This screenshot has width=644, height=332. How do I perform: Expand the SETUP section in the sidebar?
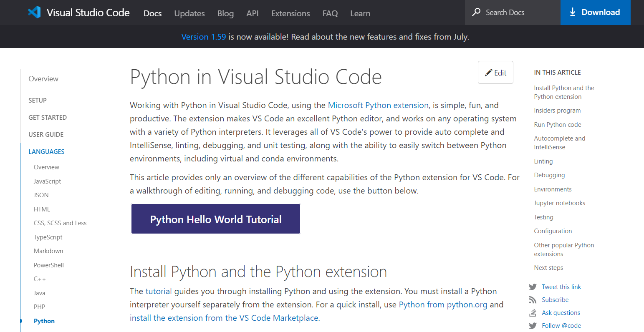(38, 101)
